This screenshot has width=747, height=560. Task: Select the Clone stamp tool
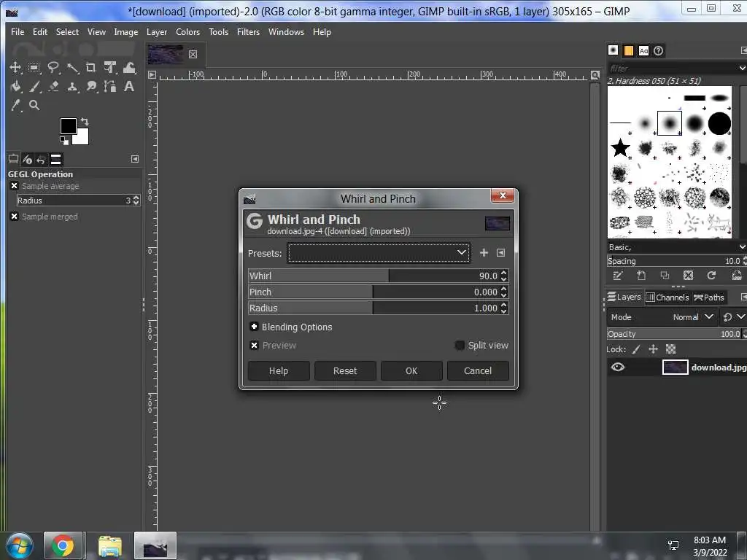tap(72, 86)
